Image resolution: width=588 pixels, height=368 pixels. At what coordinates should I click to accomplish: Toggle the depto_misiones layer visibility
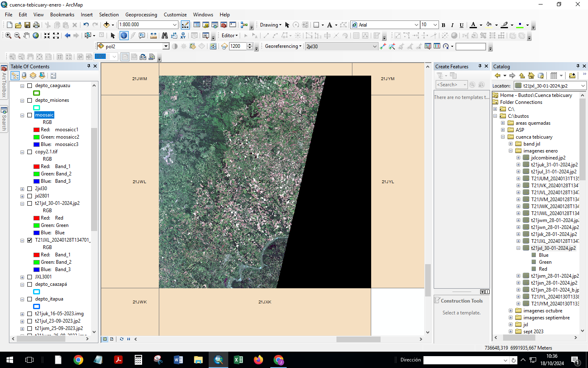pyautogui.click(x=29, y=101)
